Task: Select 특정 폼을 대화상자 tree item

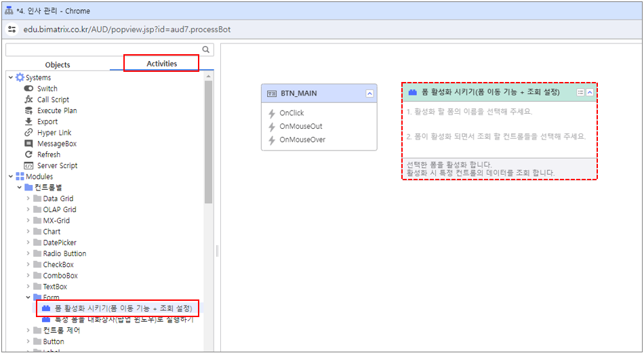Action: tap(123, 320)
